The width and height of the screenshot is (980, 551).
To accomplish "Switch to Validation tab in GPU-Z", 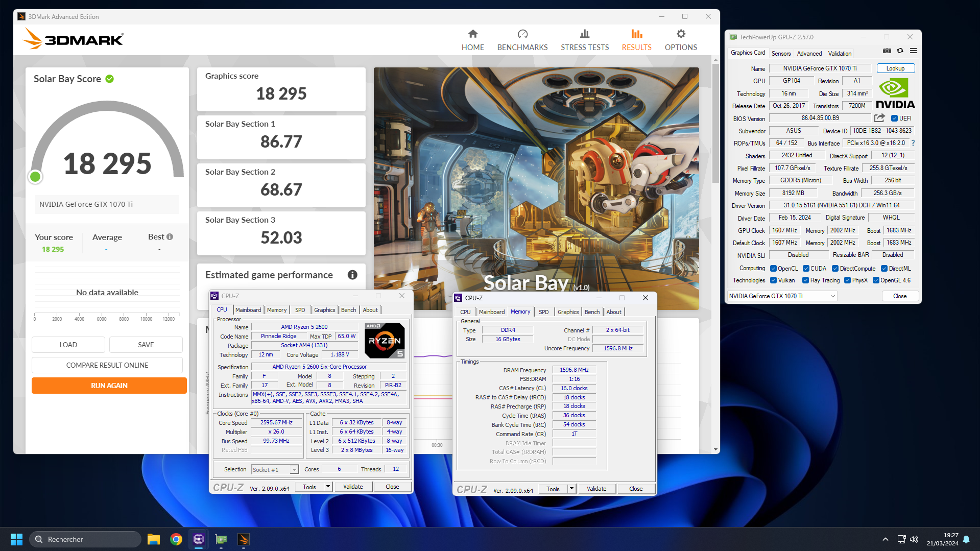I will [x=840, y=54].
